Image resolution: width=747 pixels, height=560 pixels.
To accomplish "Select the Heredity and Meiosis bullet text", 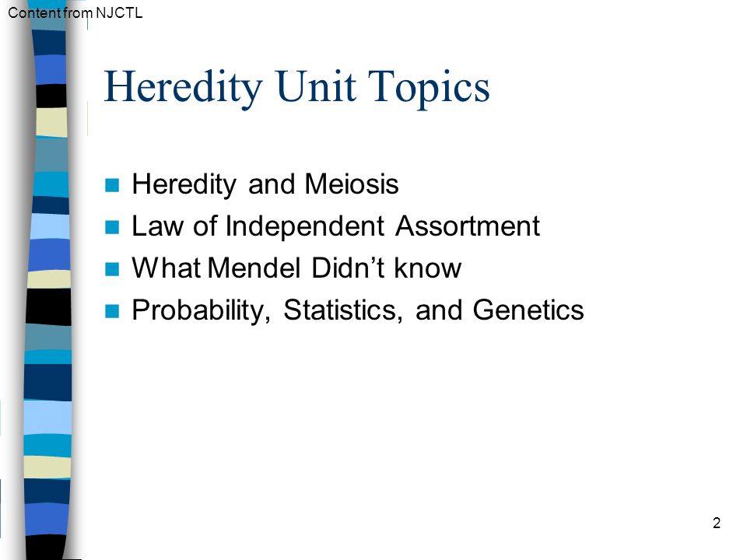I will [265, 184].
